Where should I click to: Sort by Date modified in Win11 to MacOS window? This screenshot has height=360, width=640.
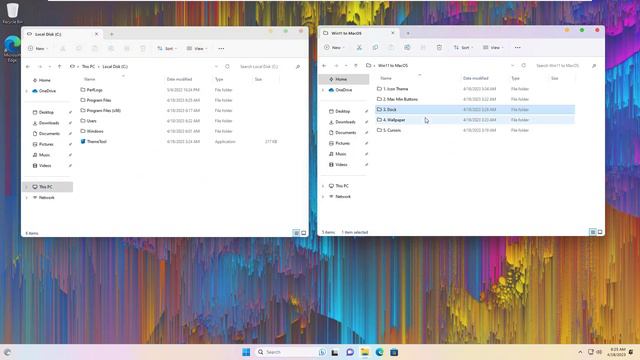point(476,78)
